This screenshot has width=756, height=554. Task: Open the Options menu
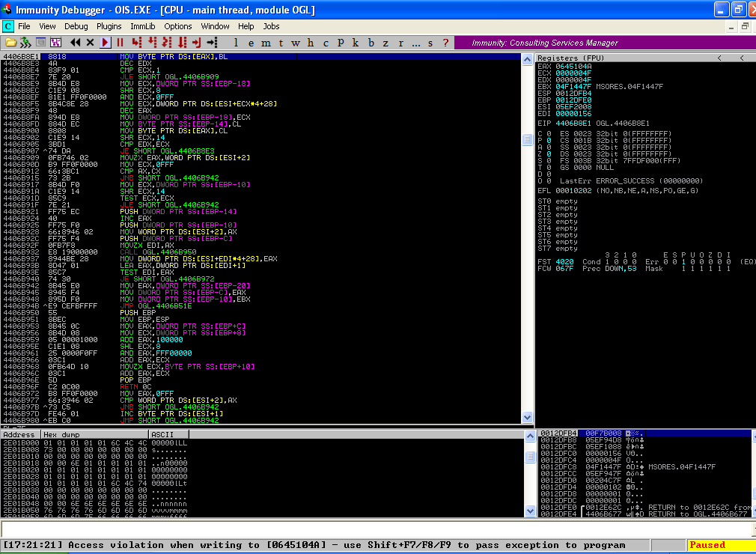[178, 26]
